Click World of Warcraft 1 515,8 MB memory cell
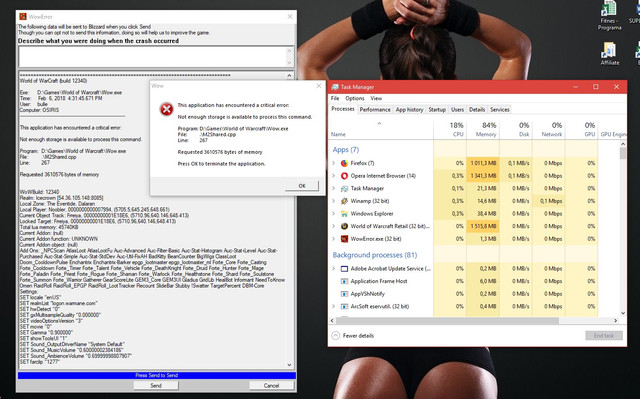 (483, 226)
